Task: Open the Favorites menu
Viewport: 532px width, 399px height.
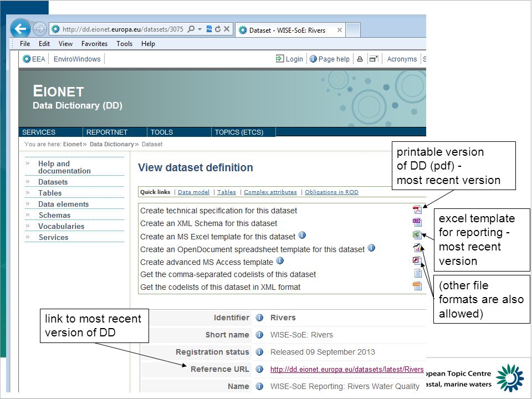Action: [94, 44]
